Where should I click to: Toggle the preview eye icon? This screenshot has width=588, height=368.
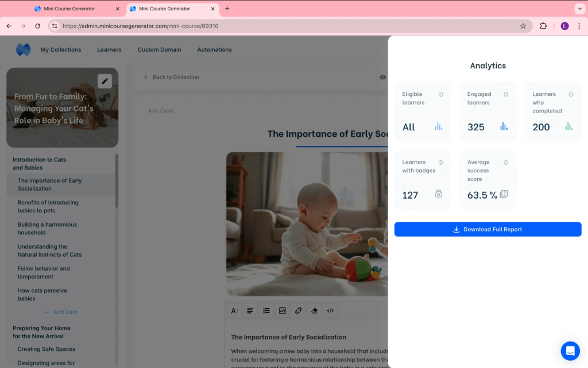pos(382,78)
